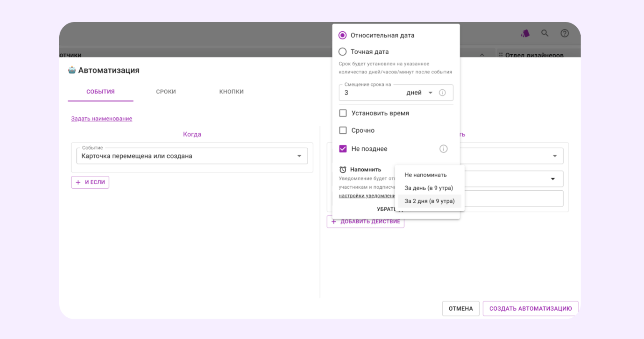
Task: Click Добавить действие button
Action: tap(365, 222)
